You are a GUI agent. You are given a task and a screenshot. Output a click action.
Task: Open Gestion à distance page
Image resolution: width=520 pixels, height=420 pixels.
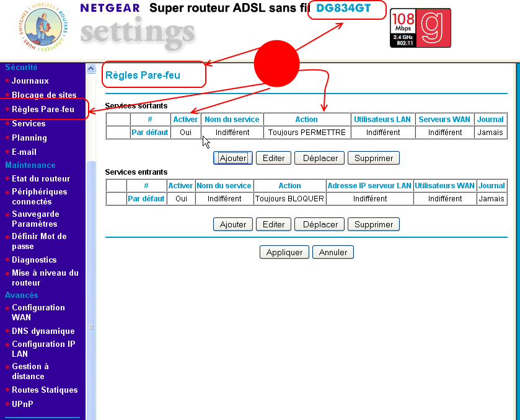30,371
